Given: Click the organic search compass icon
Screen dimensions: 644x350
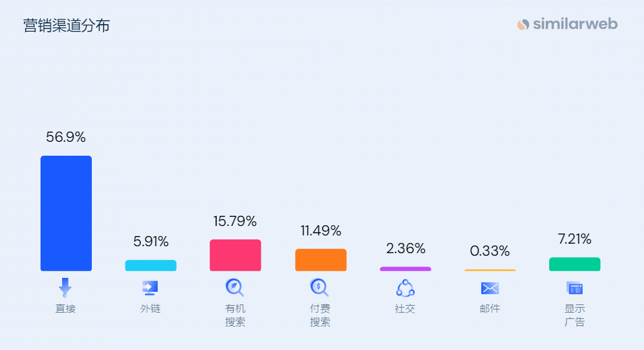Looking at the screenshot, I should [234, 287].
